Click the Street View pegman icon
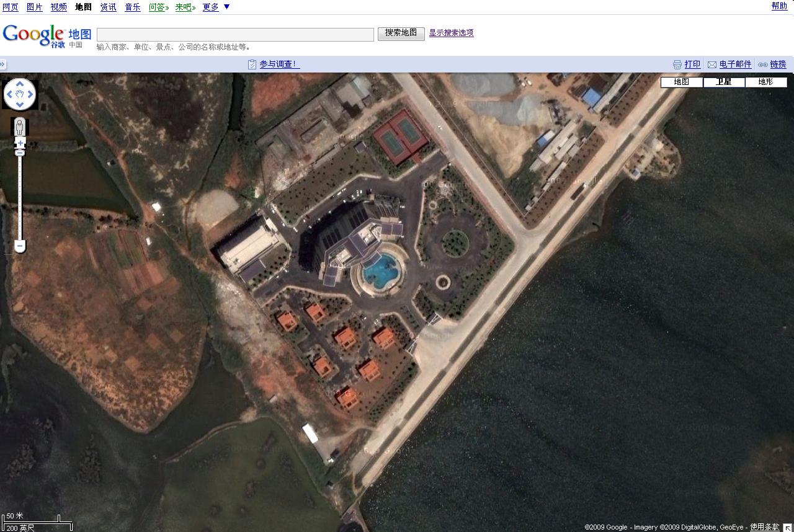The width and height of the screenshot is (794, 532). (x=20, y=127)
